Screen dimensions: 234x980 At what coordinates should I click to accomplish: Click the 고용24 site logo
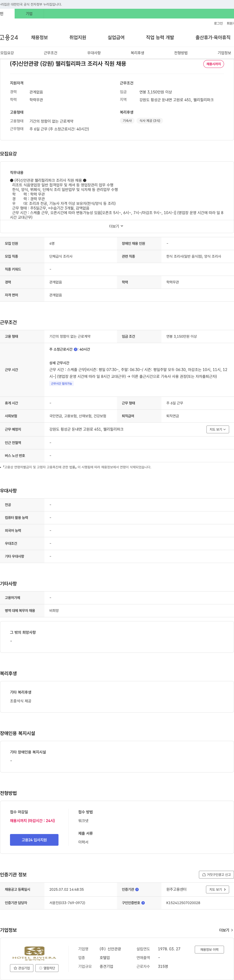point(9,37)
